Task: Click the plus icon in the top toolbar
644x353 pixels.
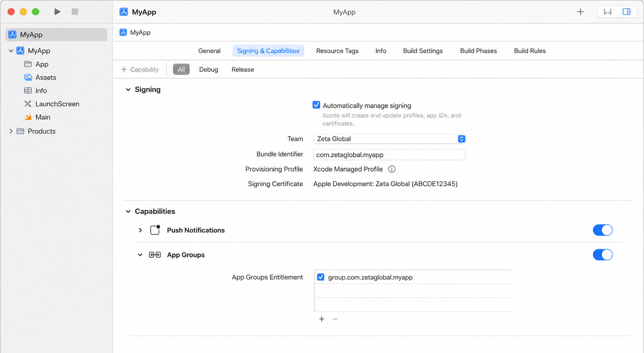Action: click(x=580, y=12)
